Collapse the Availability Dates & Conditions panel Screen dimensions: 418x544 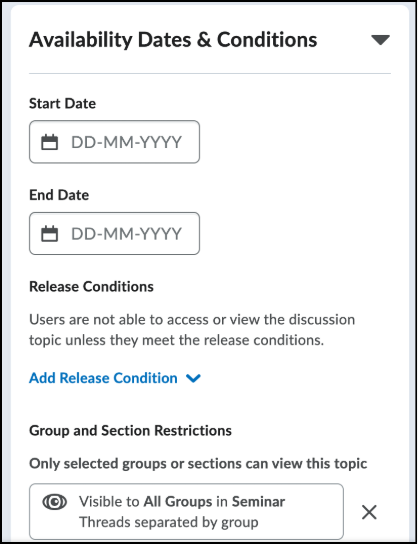click(380, 40)
